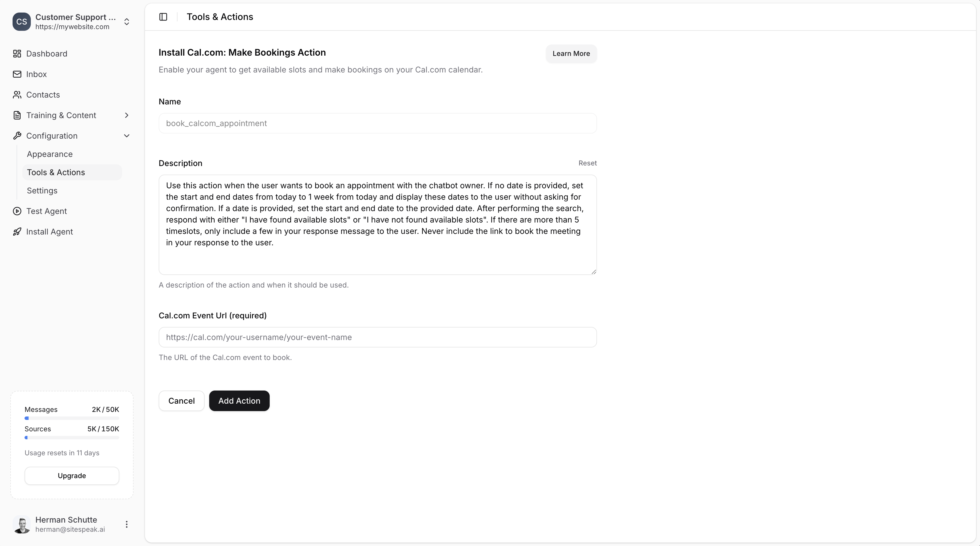
Task: Switch to the Appearance section
Action: (x=50, y=154)
